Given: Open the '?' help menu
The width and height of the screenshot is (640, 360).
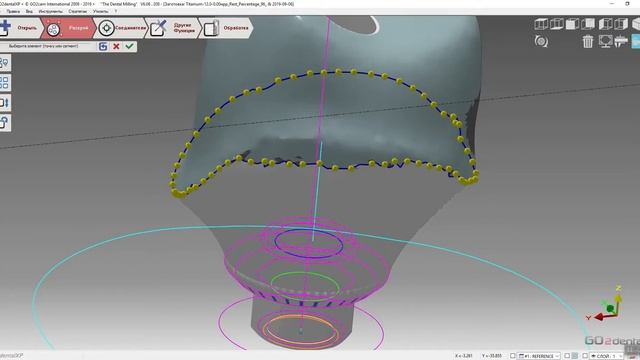Looking at the screenshot, I should click(116, 11).
